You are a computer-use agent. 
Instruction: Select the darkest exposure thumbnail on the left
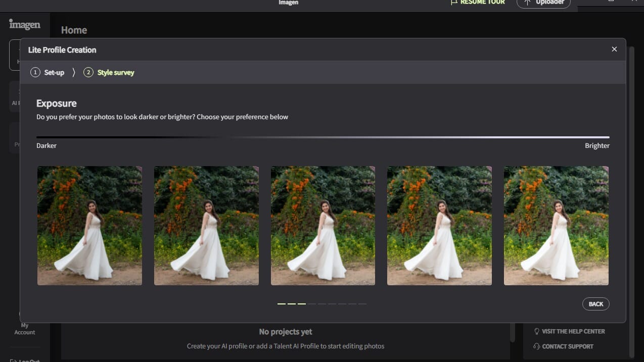click(89, 225)
